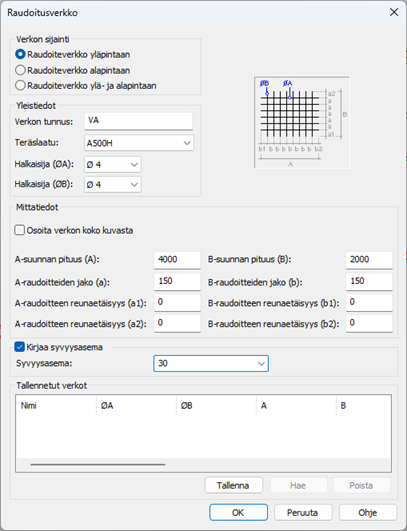The image size is (407, 531).
Task: Click the Tallenna button
Action: pos(233,485)
